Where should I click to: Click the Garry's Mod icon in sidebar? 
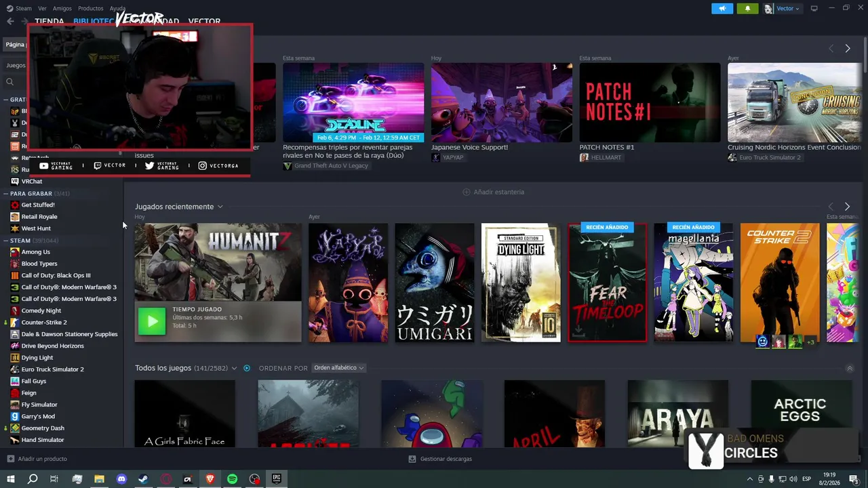pos(15,416)
